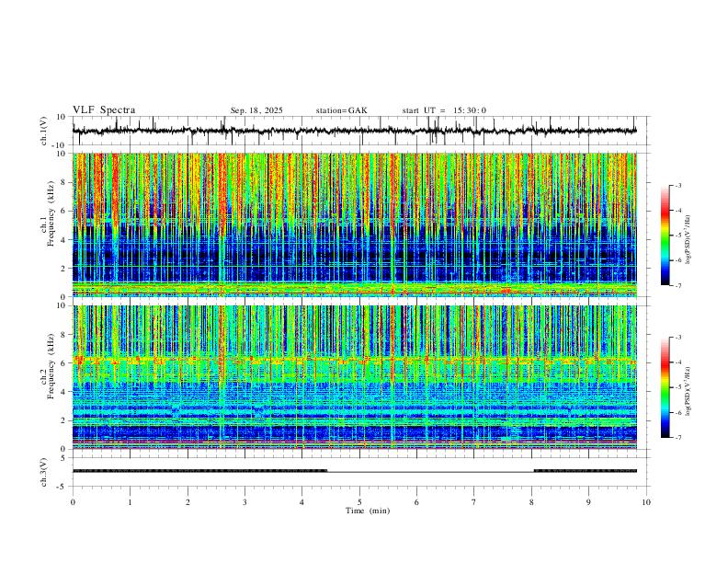Click the "-7" tick on ch.1 color bar
The image size is (728, 563).
(678, 285)
